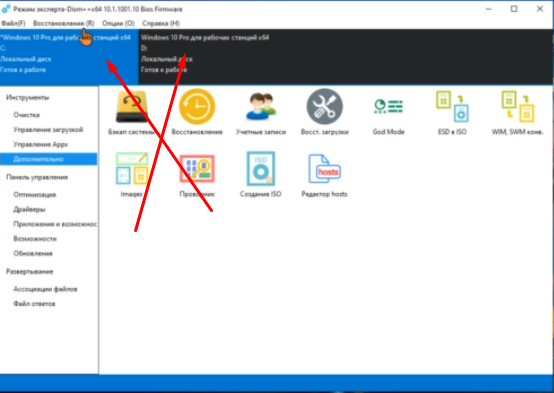Open the Опции (O) menu
This screenshot has width=554, height=393.
(118, 23)
